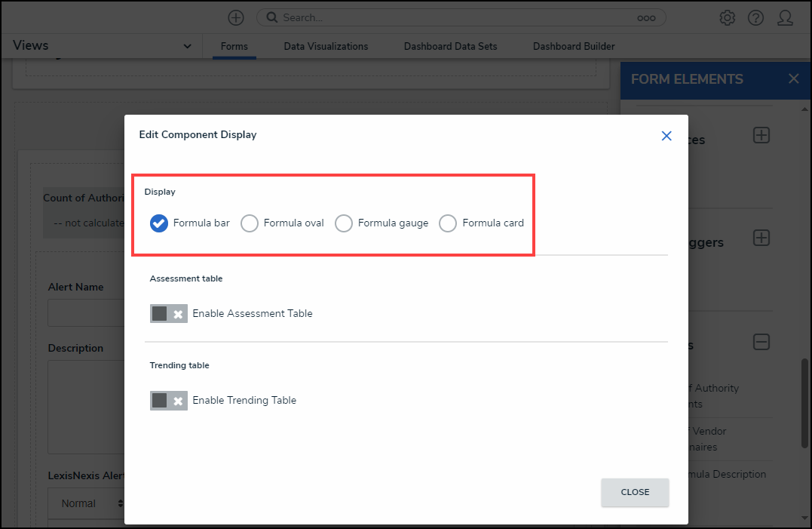Screen dimensions: 812x529
Task: Open the user profile icon
Action: pyautogui.click(x=785, y=17)
